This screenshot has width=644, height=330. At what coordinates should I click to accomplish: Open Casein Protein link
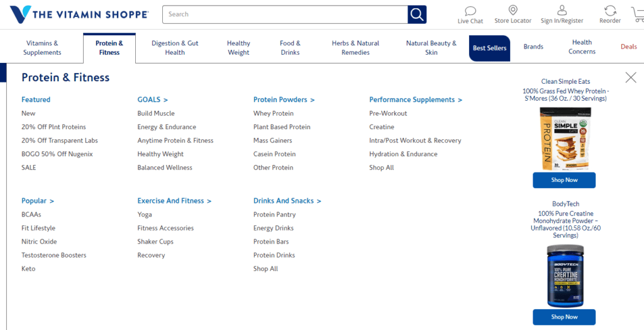[274, 154]
